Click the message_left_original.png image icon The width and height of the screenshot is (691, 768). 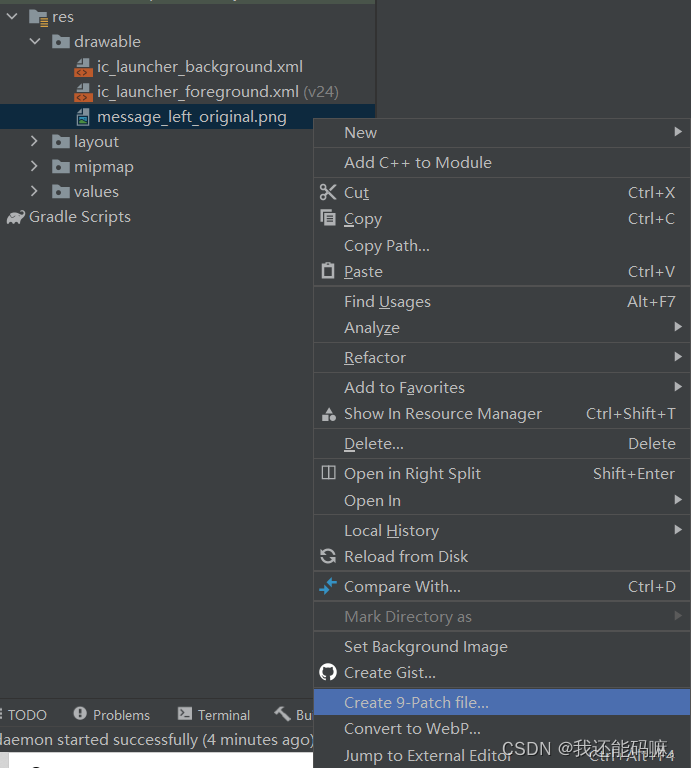(x=83, y=117)
